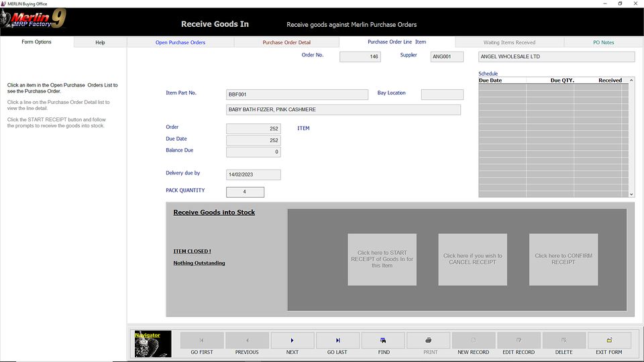The image size is (644, 362).
Task: Open the FIND record search
Action: [383, 341]
